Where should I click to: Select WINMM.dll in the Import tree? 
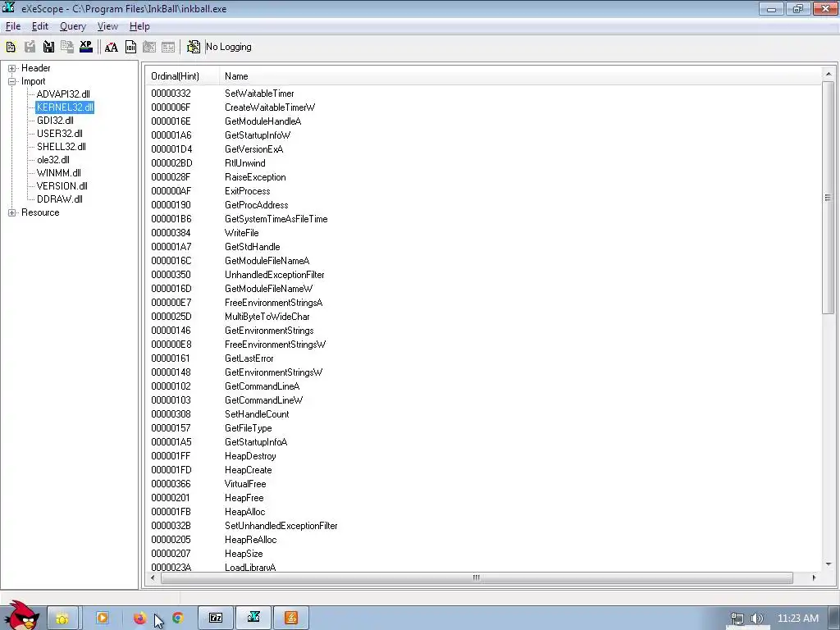pos(59,173)
